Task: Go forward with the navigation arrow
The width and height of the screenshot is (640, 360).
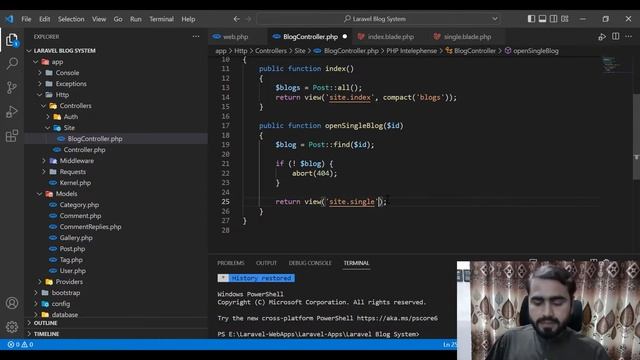Action: 248,19
